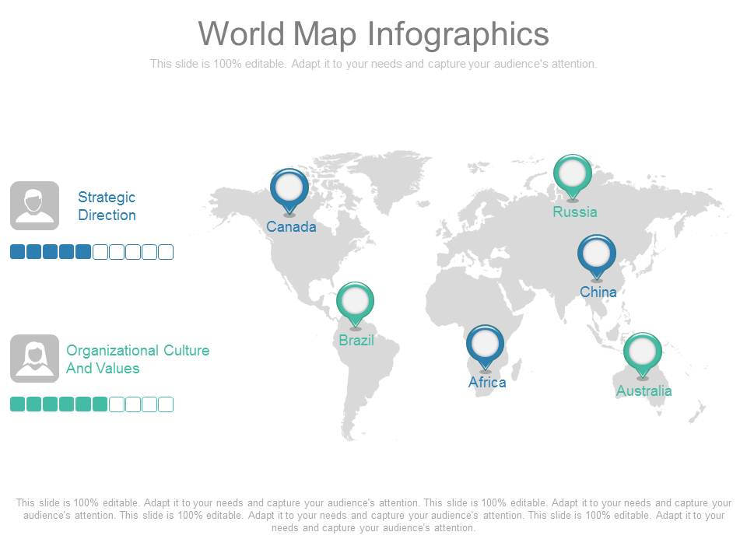Click the 'Africa' label text

click(487, 383)
